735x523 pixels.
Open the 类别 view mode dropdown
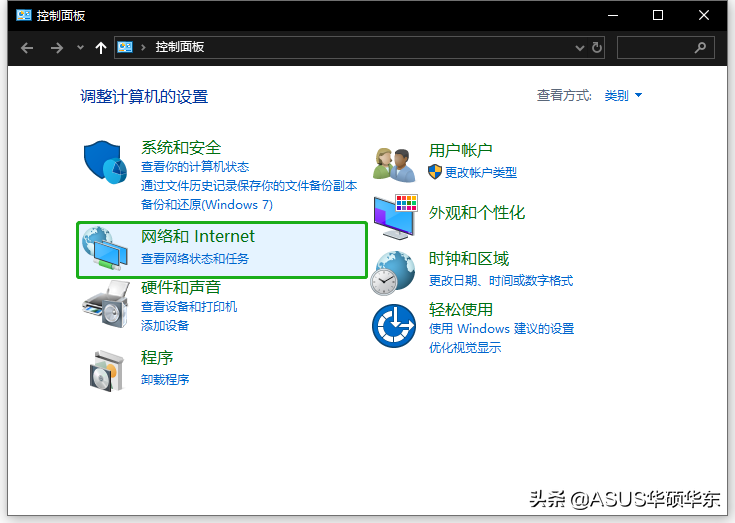623,96
